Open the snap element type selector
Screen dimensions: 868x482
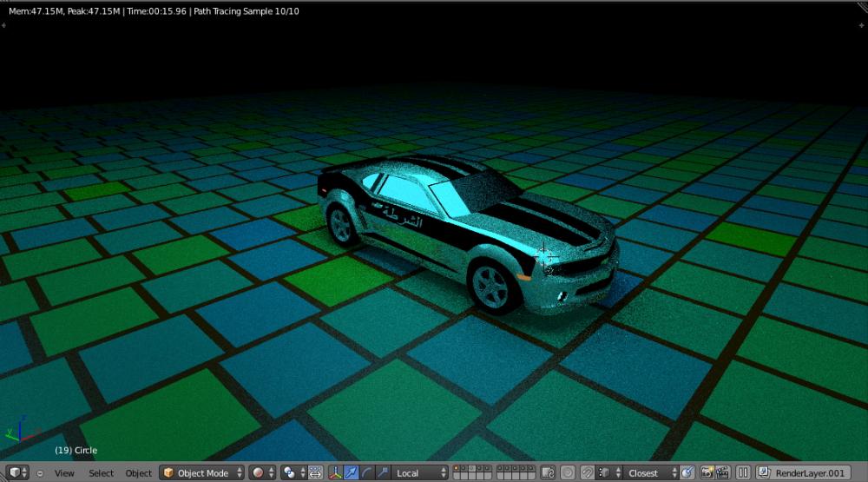point(608,472)
